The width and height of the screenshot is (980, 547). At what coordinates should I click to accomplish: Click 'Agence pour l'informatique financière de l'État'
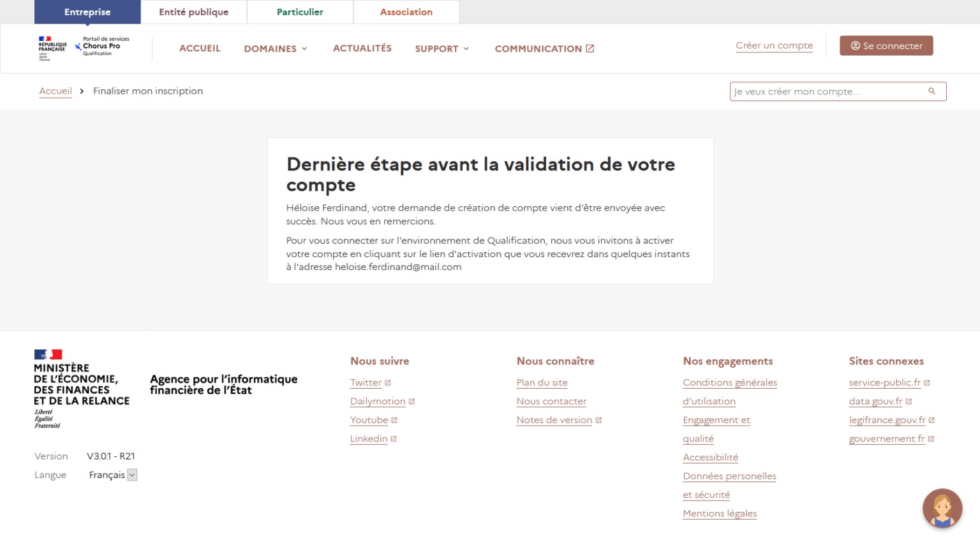pos(223,384)
